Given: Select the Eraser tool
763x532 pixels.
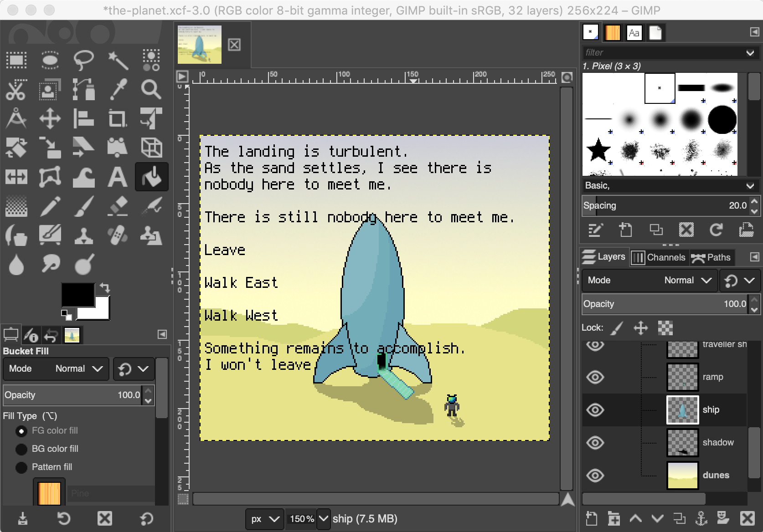Looking at the screenshot, I should (x=118, y=206).
